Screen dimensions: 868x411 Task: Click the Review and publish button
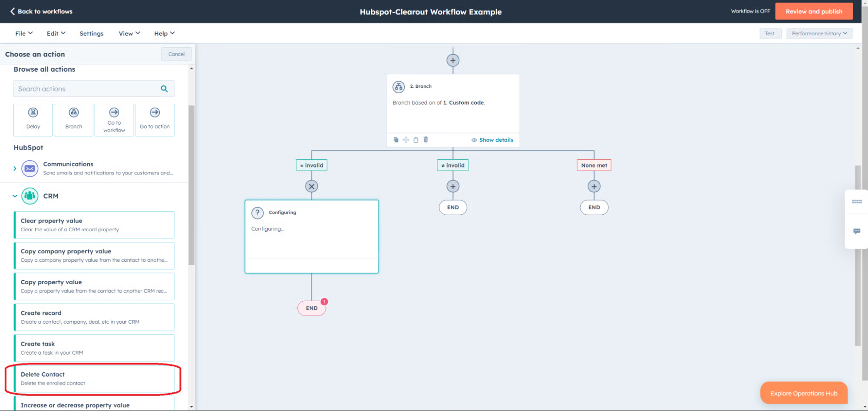(x=813, y=12)
